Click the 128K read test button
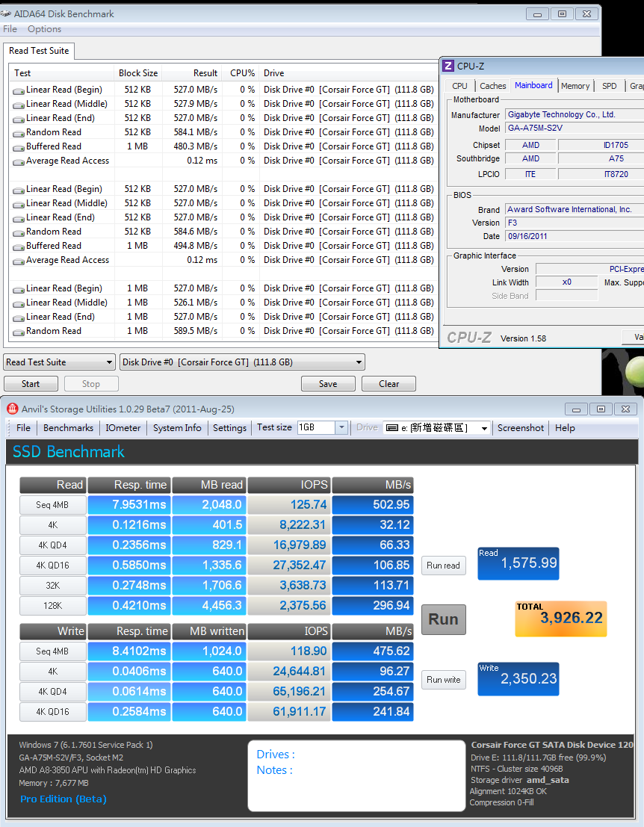Screen dimensions: 644x827 (53, 605)
